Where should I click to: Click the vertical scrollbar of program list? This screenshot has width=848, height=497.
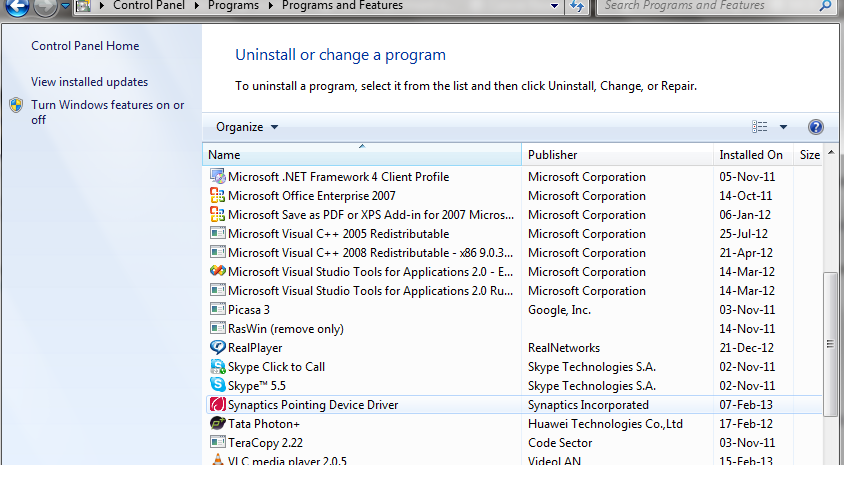(x=829, y=343)
